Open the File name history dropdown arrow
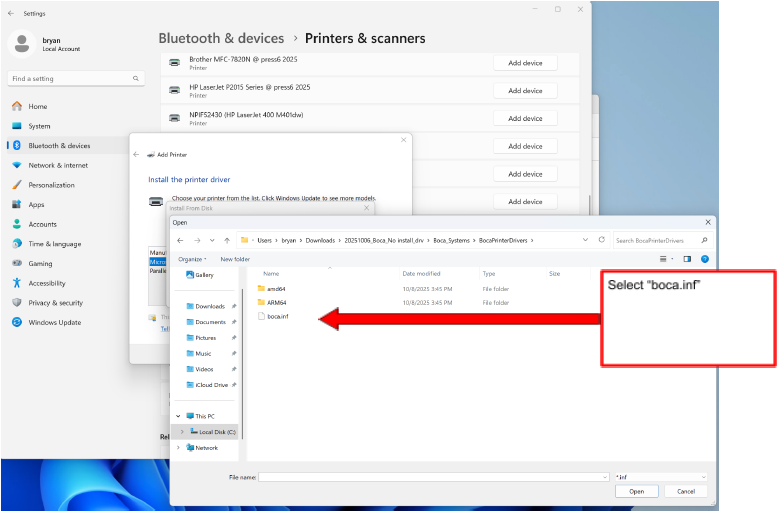Screen dimensions: 778x511 605,477
